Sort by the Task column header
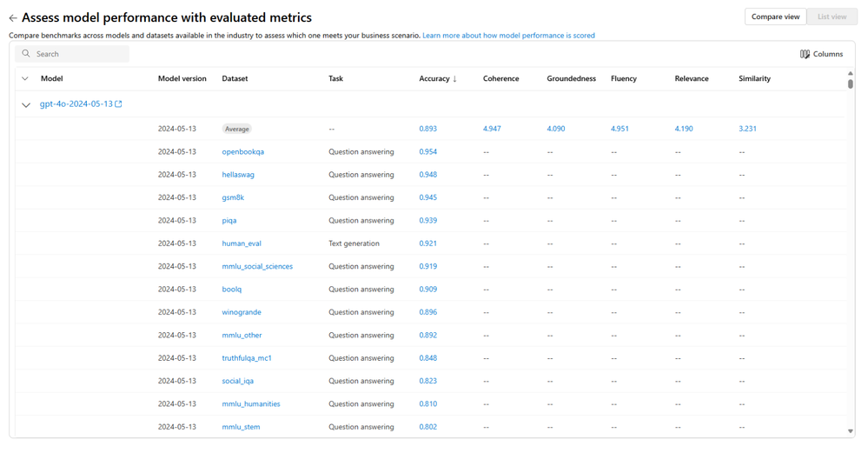 point(335,78)
